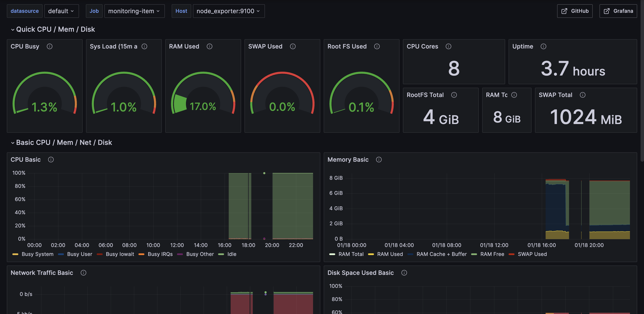Click the datasource variable label
644x314 pixels.
point(24,11)
